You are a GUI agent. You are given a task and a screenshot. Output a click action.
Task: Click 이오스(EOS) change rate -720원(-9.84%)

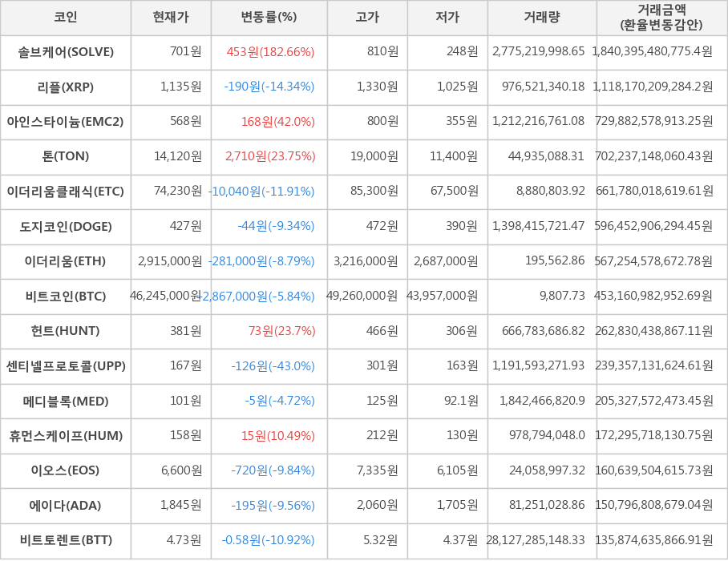273,470
